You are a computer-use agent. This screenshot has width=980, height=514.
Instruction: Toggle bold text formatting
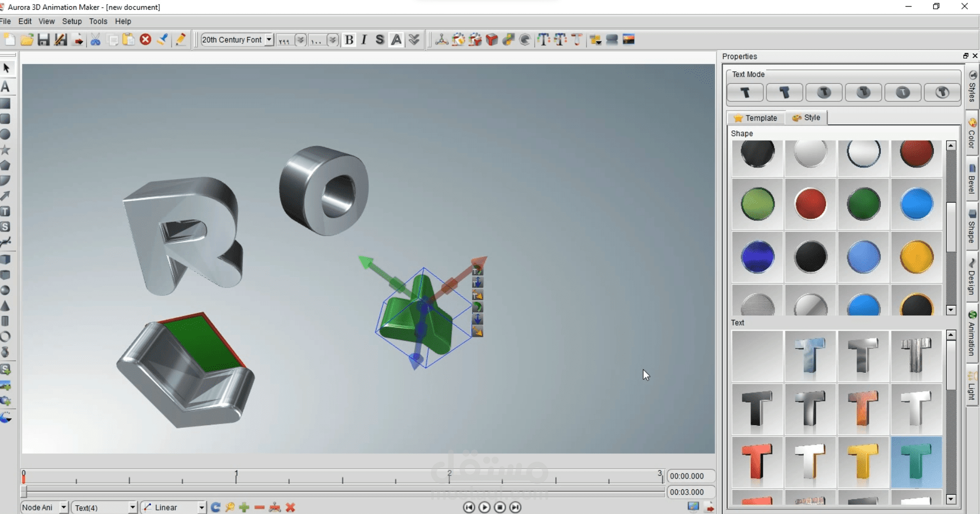pos(349,40)
